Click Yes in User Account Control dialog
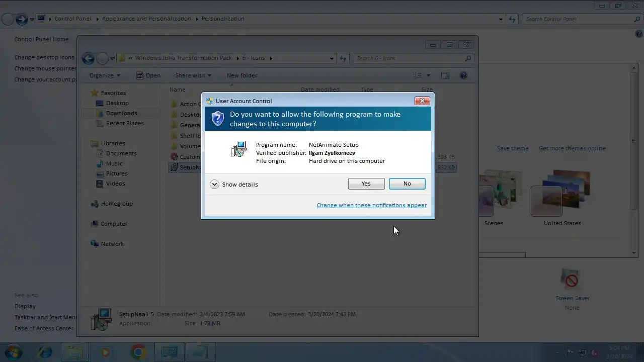Image resolution: width=644 pixels, height=362 pixels. (x=366, y=184)
